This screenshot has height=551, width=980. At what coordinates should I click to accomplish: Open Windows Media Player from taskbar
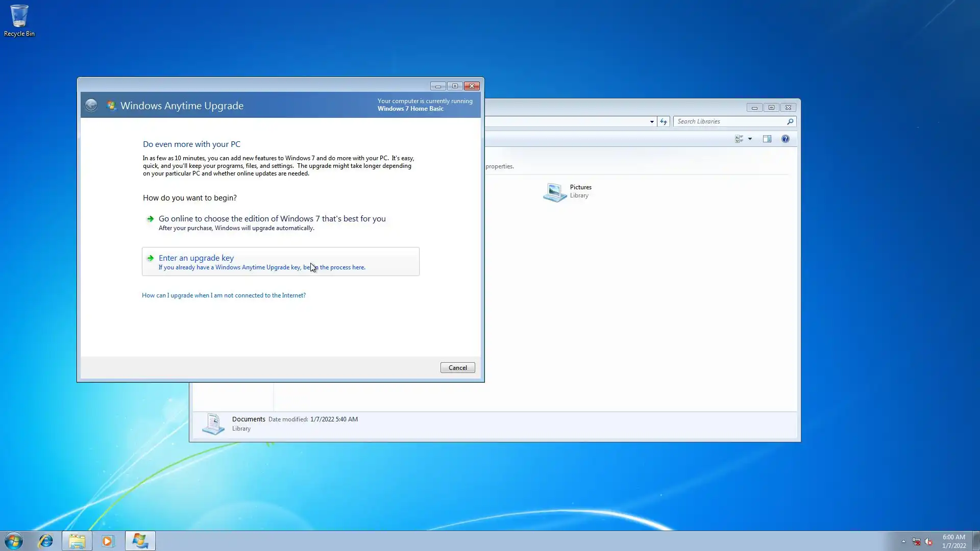click(x=108, y=541)
